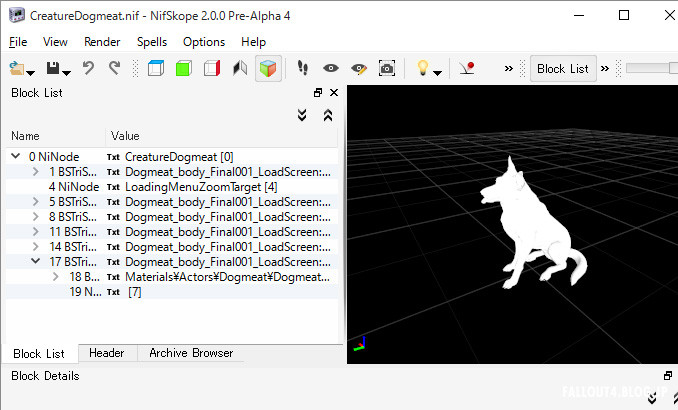Expand toolbar overflow after Block List button
This screenshot has width=678, height=410.
coord(605,68)
